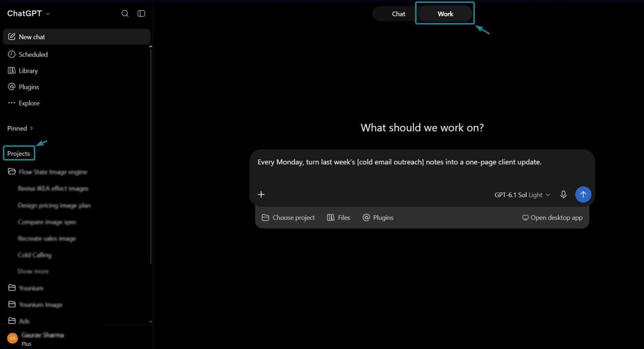Open the ChatGPT model dropdown chevron

click(x=48, y=14)
